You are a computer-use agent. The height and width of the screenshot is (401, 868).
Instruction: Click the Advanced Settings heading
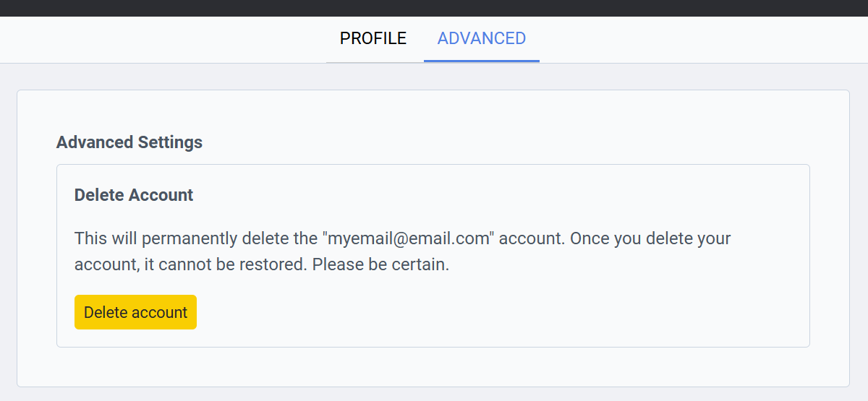pos(129,142)
